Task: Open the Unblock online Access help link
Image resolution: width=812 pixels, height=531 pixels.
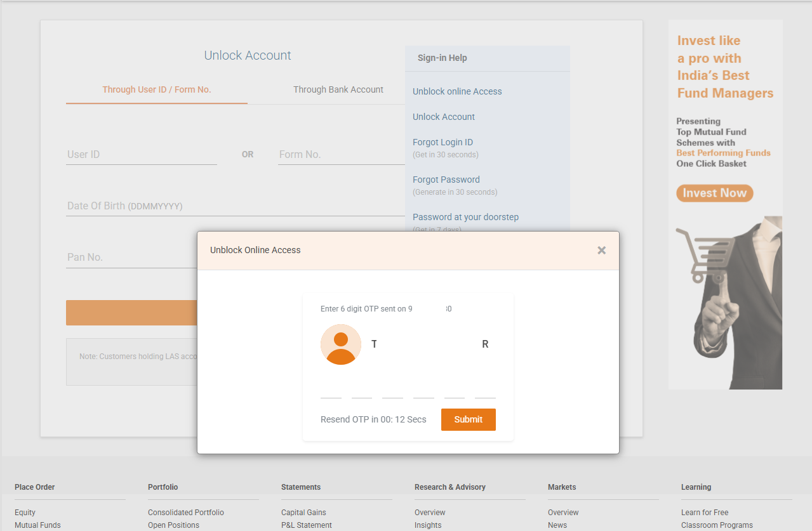Action: [457, 91]
